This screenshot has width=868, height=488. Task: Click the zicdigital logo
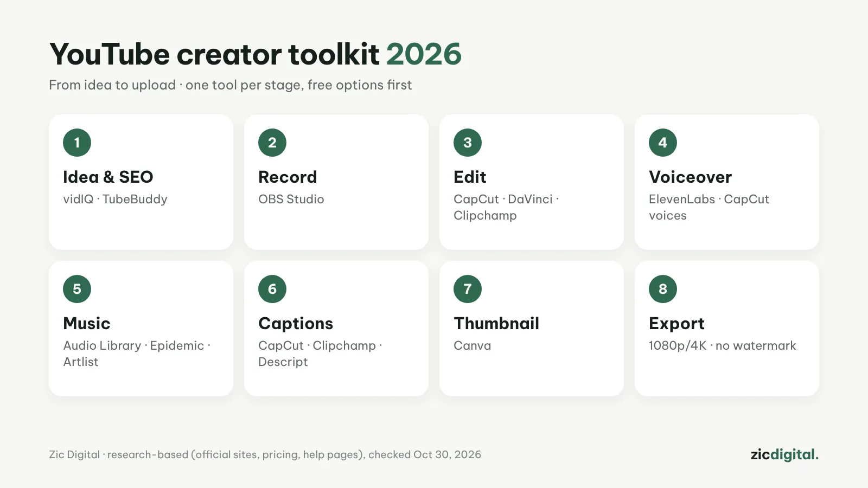(x=784, y=454)
